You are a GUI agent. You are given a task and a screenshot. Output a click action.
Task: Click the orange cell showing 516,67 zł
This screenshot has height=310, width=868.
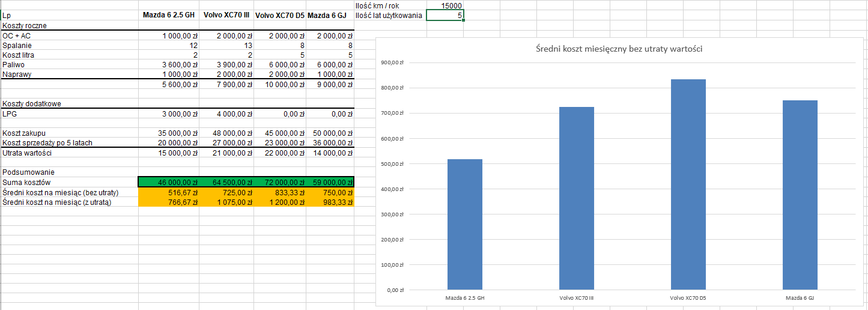point(169,192)
